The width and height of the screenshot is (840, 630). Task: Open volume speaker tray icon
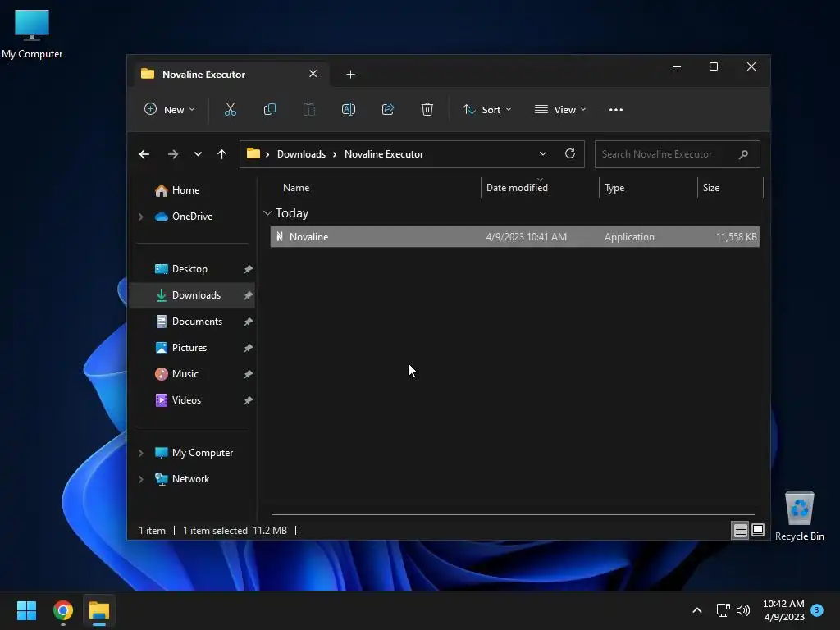tap(743, 610)
